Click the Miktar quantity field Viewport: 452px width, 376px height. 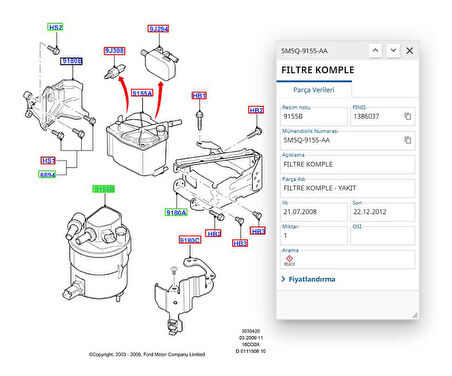tap(314, 235)
